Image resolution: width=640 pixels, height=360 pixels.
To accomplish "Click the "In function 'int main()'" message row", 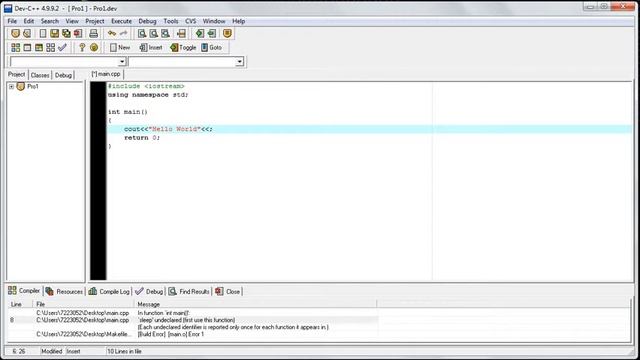I will 193,313.
